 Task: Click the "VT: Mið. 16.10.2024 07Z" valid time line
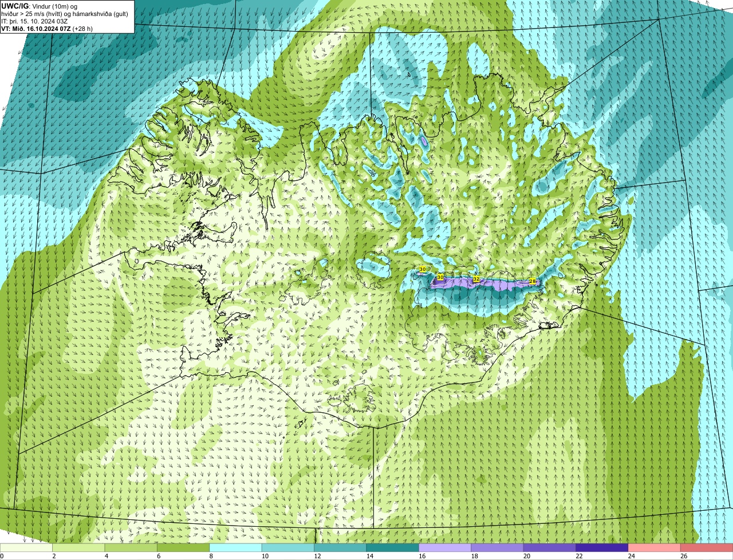pos(47,29)
